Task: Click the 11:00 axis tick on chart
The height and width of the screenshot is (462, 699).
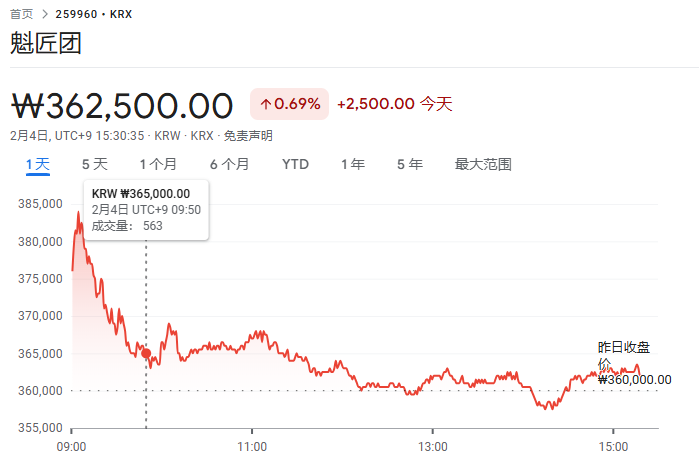Action: tap(252, 446)
